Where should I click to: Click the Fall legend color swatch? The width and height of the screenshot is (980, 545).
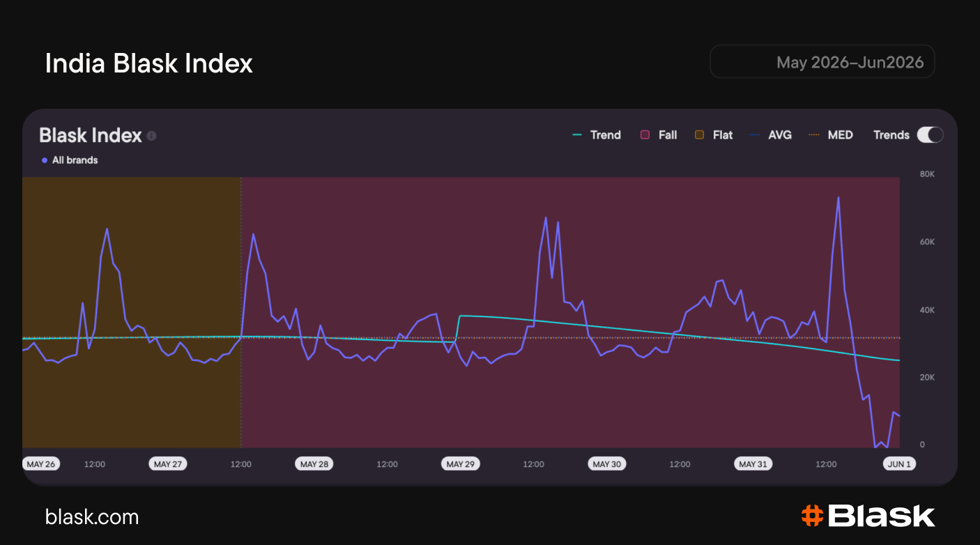point(645,135)
